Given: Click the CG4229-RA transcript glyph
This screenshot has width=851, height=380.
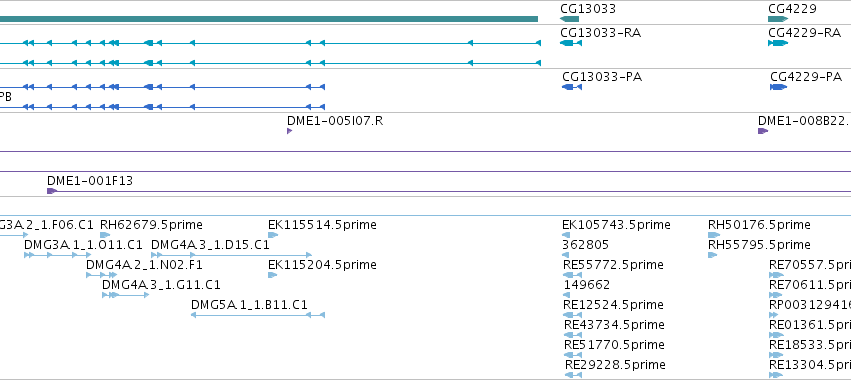Looking at the screenshot, I should 778,43.
